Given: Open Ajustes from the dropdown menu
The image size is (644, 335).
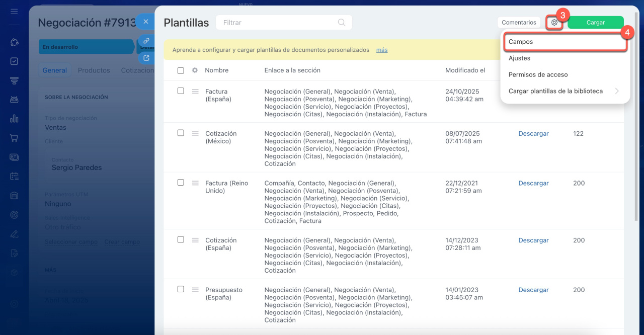Looking at the screenshot, I should click(519, 58).
